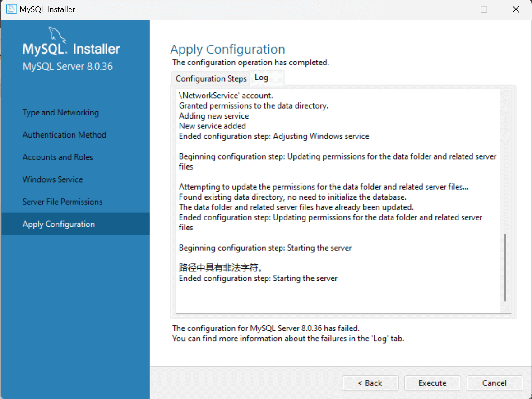Click the Execute button
Image resolution: width=532 pixels, height=399 pixels.
[432, 383]
